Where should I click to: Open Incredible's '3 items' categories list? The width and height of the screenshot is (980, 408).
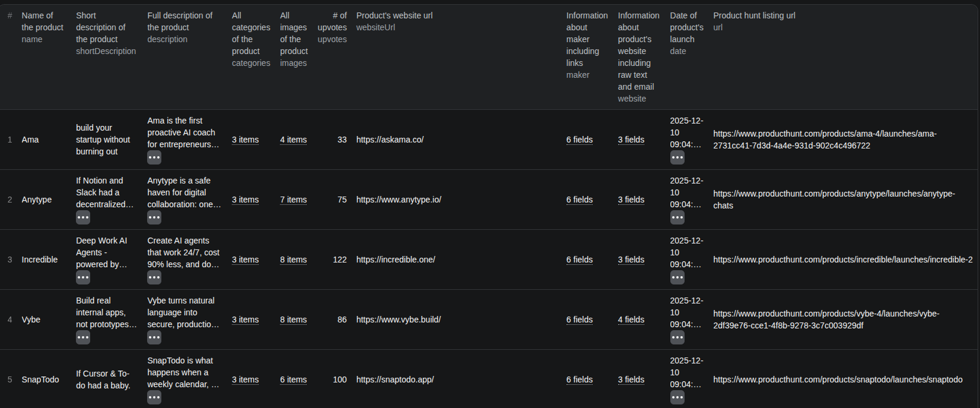point(245,260)
